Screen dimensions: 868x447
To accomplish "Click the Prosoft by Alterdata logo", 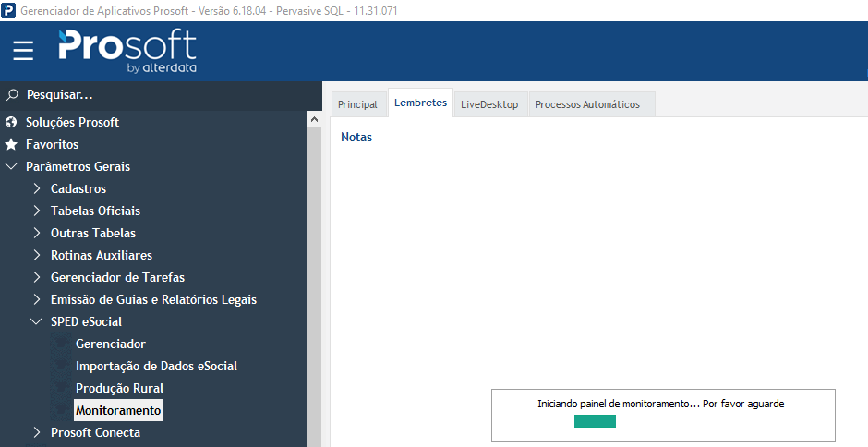I will pyautogui.click(x=127, y=52).
